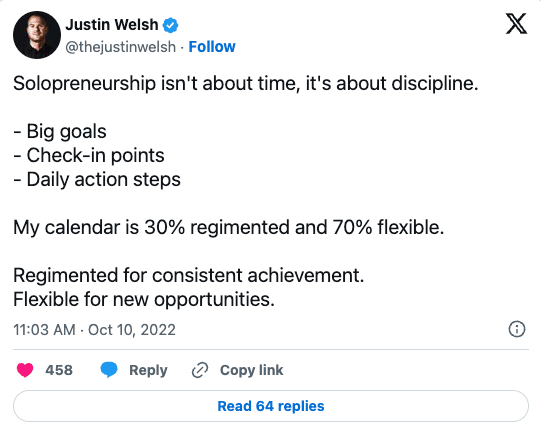Viewport: 541px width, 435px height.
Task: Click the 458 likes count
Action: 59,370
